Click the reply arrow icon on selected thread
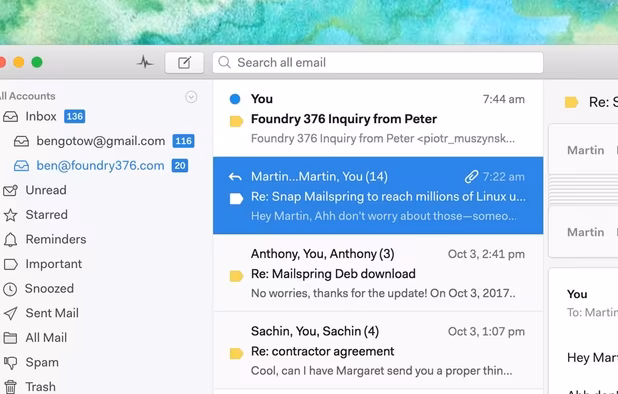The height and width of the screenshot is (394, 618). click(235, 177)
